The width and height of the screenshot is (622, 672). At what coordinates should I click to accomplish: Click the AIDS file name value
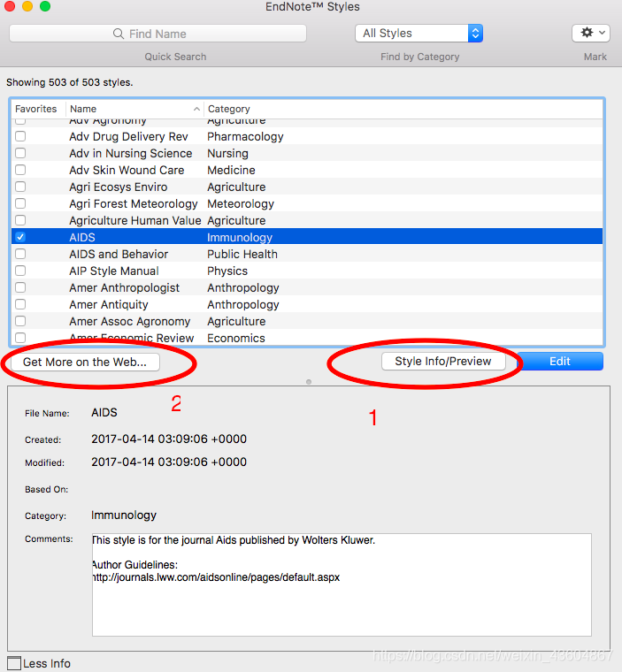pyautogui.click(x=104, y=412)
